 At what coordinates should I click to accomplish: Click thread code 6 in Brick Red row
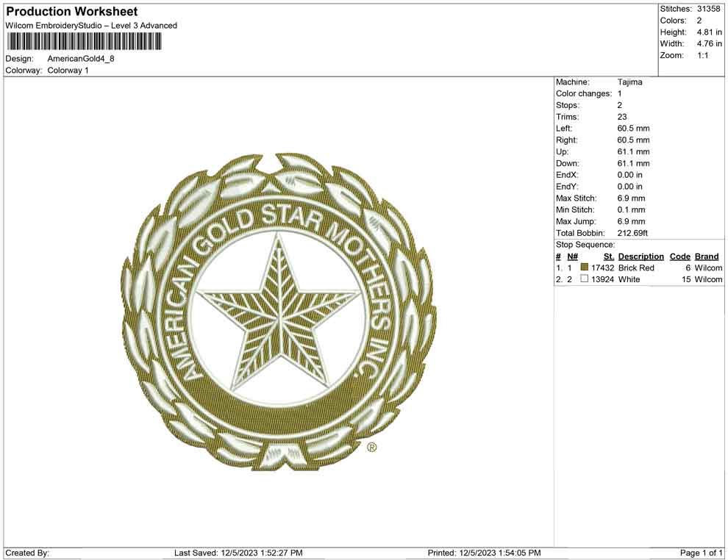(688, 268)
